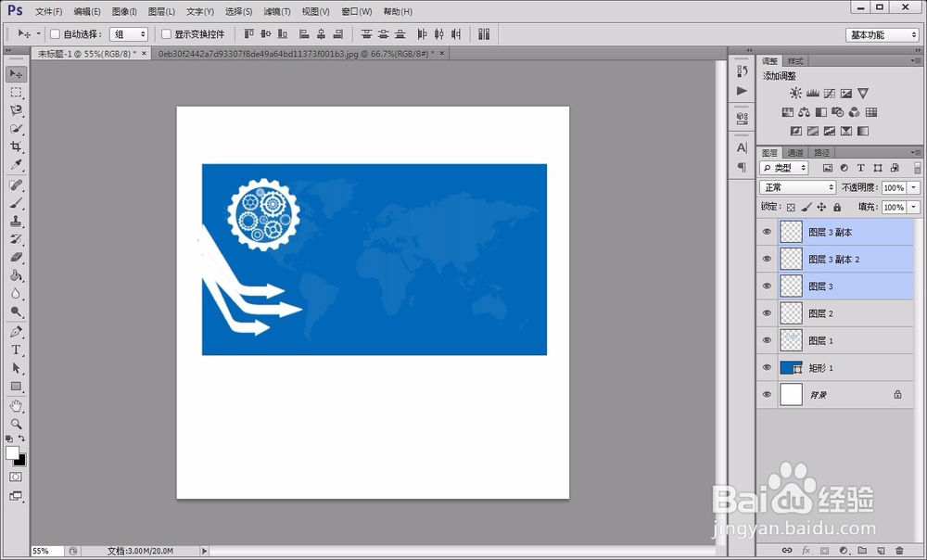Add a layer style fx
The image size is (927, 560).
point(806,551)
